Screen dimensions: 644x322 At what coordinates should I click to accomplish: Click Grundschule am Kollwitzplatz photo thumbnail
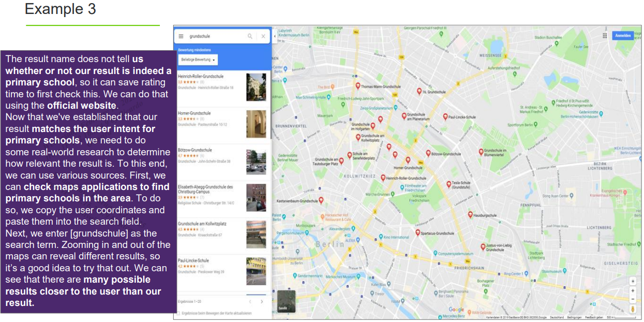(256, 235)
